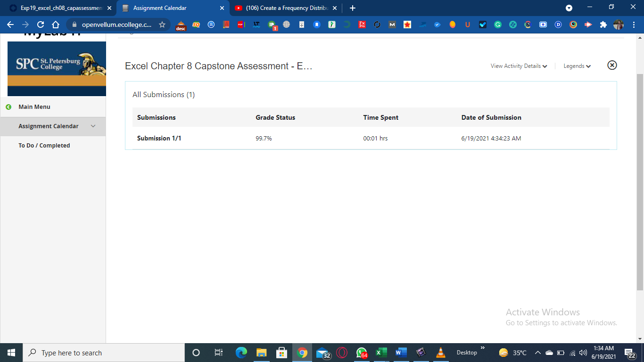Click the Chrome taskbar icon
Image resolution: width=644 pixels, height=362 pixels.
[302, 353]
